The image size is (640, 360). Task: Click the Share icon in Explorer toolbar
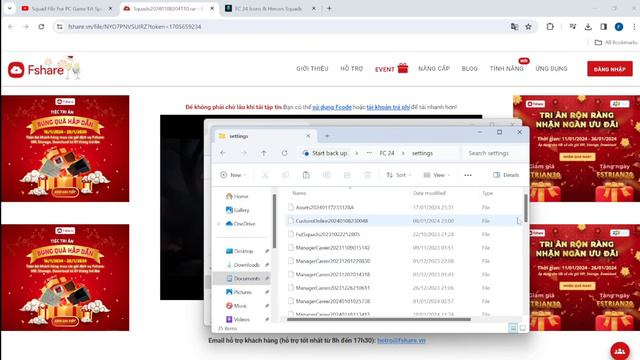347,175
